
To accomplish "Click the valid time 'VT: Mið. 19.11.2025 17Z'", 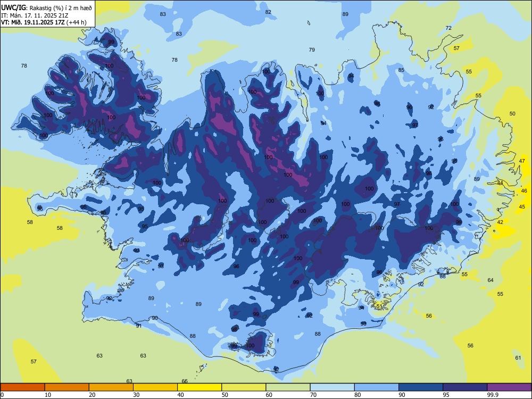I will (x=33, y=22).
